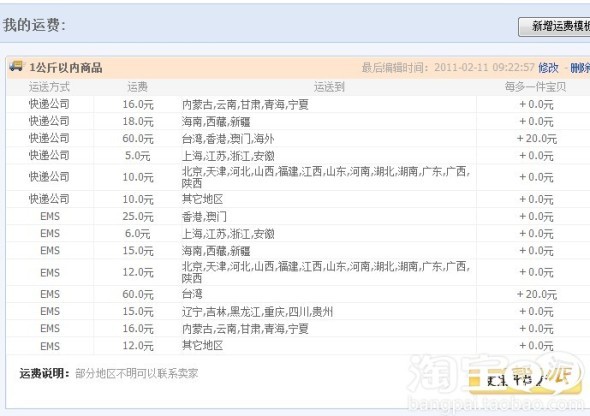590x416 pixels.
Task: Click the +20.0元 surcharge in 快递公司 row
Action: click(x=537, y=138)
